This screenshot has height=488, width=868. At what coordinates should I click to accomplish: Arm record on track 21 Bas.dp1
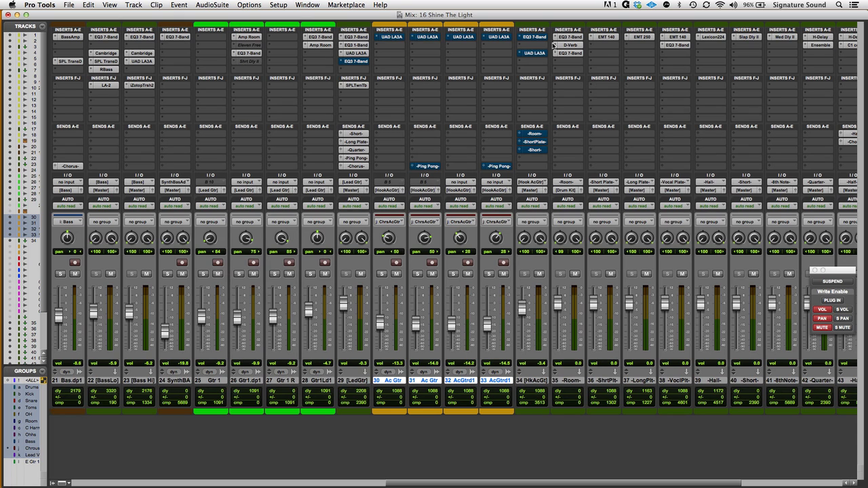(75, 262)
